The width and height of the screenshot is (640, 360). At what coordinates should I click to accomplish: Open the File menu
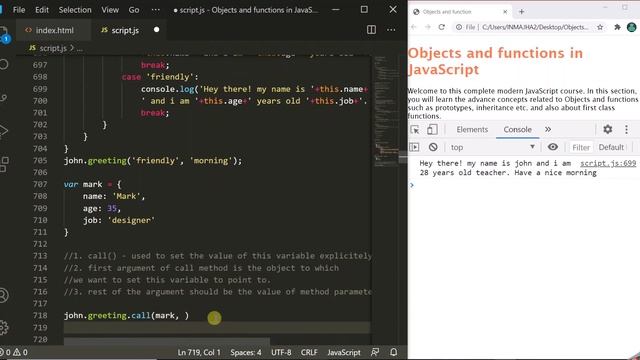tap(19, 10)
